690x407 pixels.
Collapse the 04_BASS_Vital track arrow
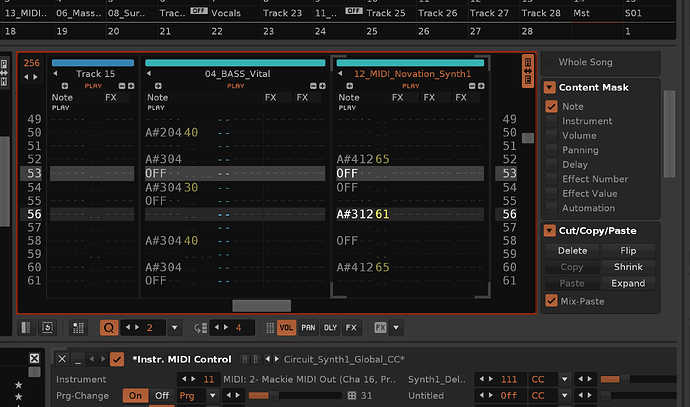coord(149,73)
